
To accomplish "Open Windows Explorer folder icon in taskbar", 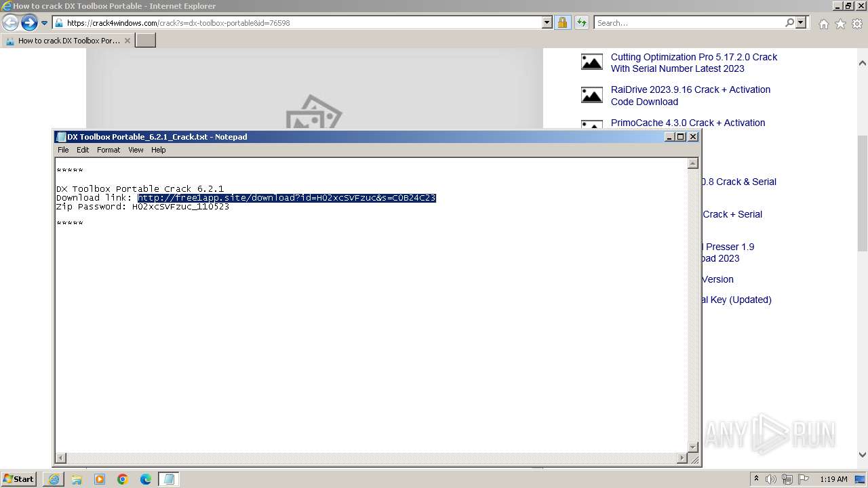I will 77,479.
